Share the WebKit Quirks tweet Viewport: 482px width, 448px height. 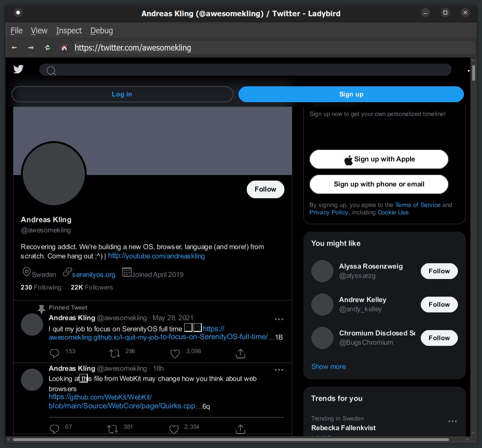pyautogui.click(x=240, y=429)
